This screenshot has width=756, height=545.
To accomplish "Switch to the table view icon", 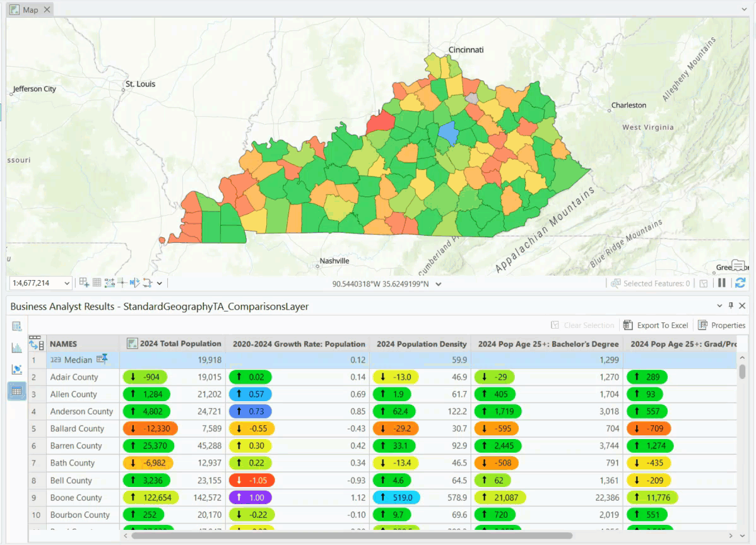I will (x=16, y=392).
